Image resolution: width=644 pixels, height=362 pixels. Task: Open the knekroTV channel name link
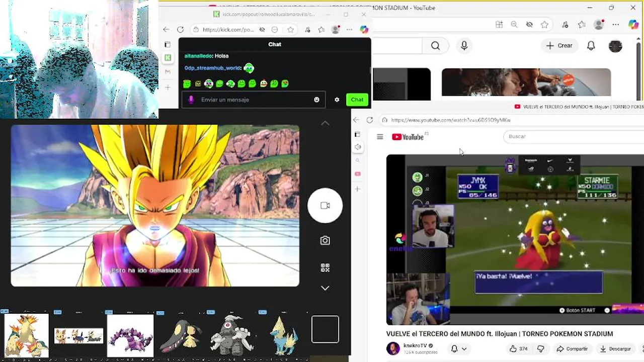click(x=415, y=346)
